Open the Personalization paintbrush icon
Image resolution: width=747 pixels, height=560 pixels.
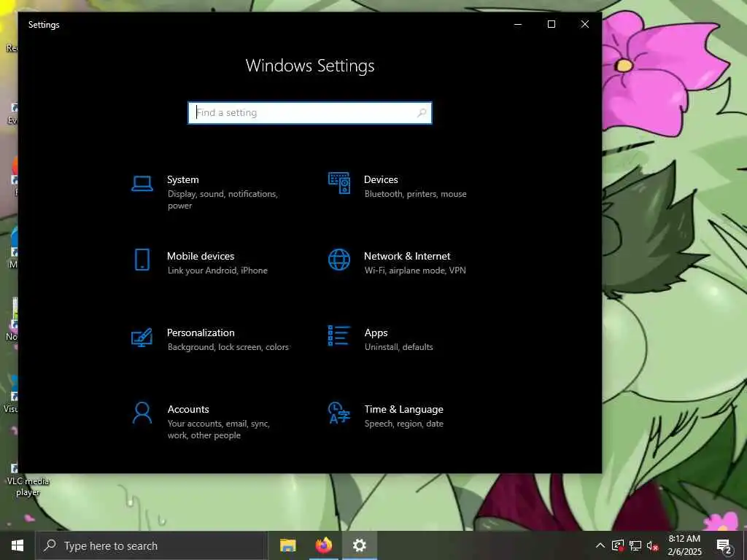(142, 337)
